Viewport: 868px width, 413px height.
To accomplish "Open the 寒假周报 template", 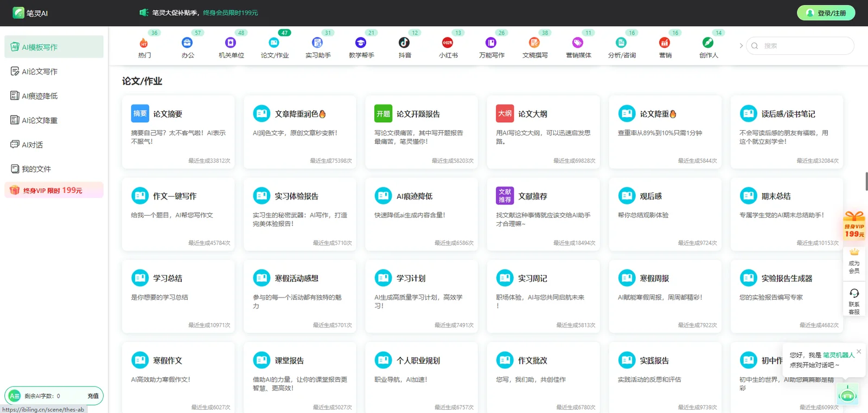I will pos(665,296).
